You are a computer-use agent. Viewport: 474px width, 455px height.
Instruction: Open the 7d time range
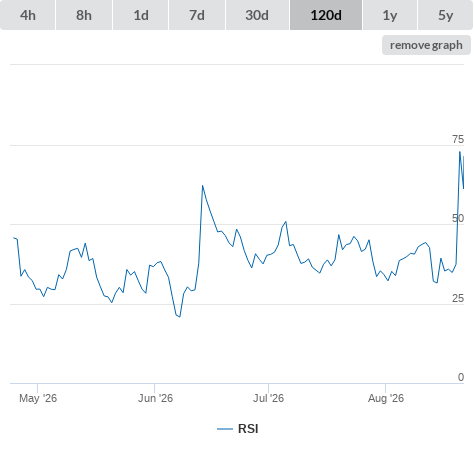197,15
